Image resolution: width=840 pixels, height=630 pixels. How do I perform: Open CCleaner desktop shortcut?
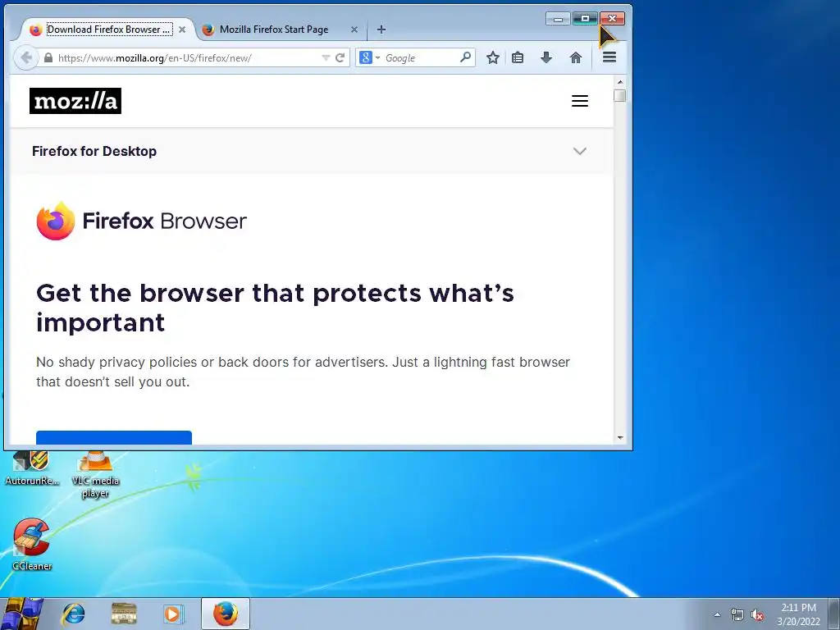32,545
